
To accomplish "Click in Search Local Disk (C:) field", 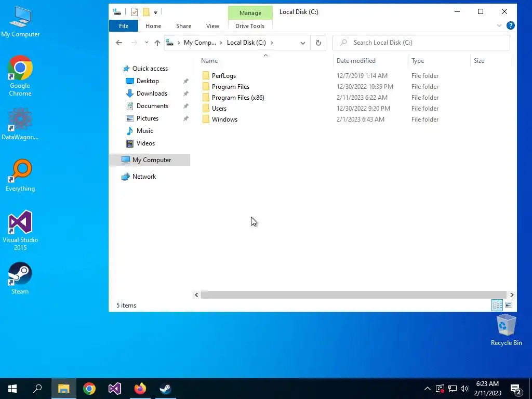I will click(421, 43).
